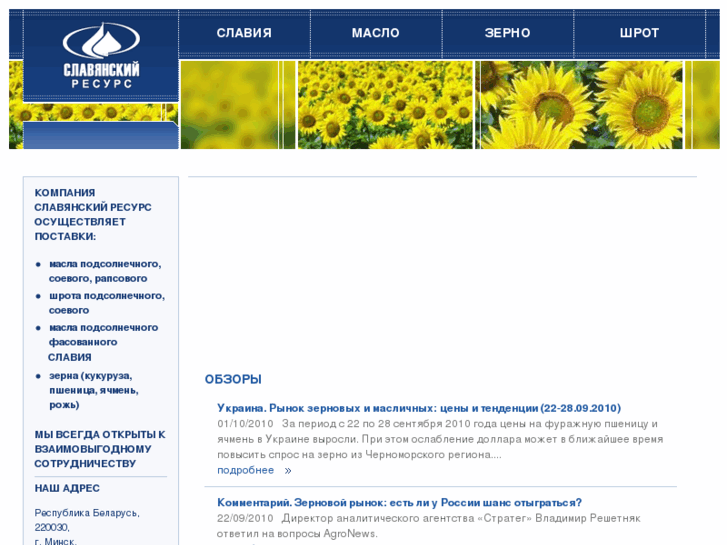Click the close-up sunflowers banner image
This screenshot has height=545, width=727.
580,105
